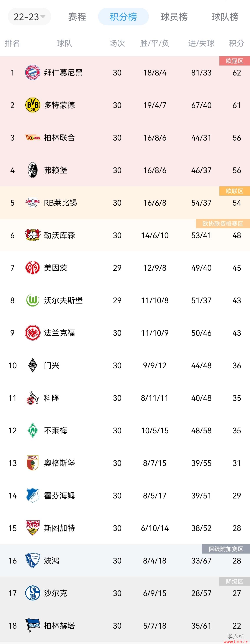Switch to the 赛程 tab
Image resolution: width=250 pixels, height=644 pixels.
(77, 17)
